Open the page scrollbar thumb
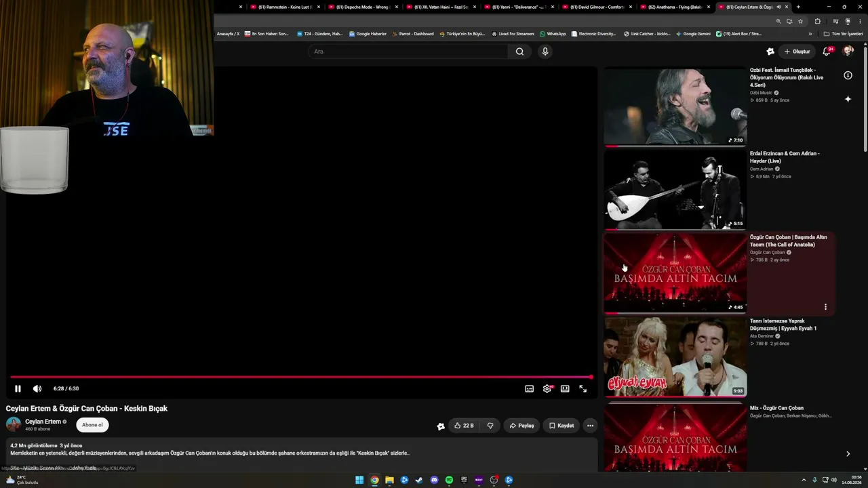 click(865, 98)
